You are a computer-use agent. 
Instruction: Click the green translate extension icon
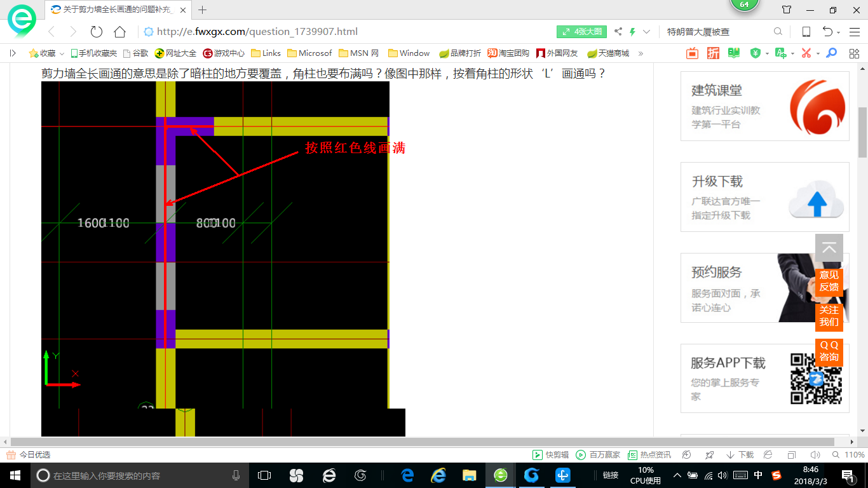pyautogui.click(x=781, y=53)
